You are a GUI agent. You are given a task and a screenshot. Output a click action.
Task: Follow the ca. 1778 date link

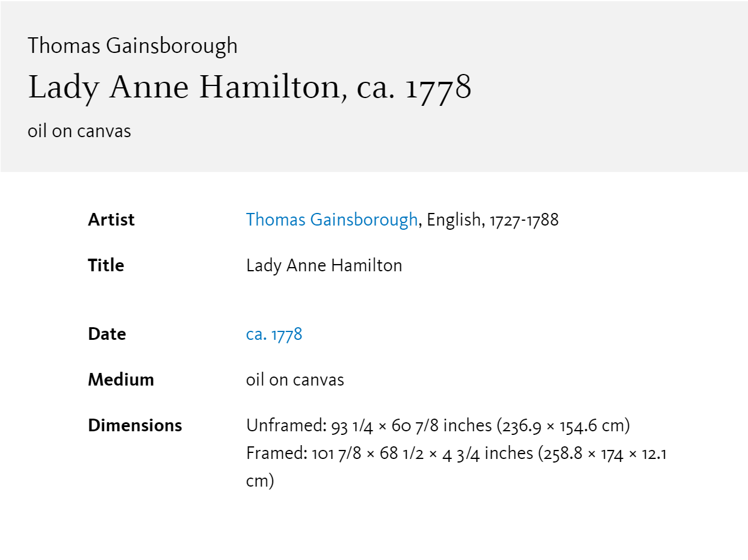[274, 334]
